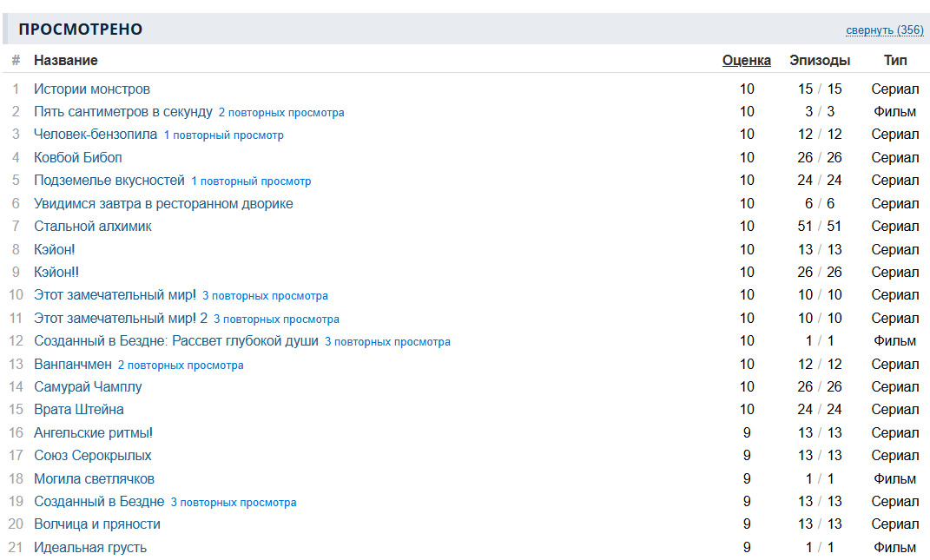Open the Истории монстров title
Viewport: 930px width, 560px height.
click(92, 89)
